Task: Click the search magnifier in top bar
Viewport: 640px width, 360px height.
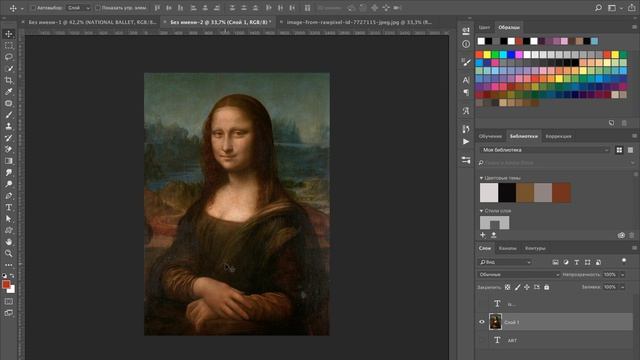Action: [598, 8]
